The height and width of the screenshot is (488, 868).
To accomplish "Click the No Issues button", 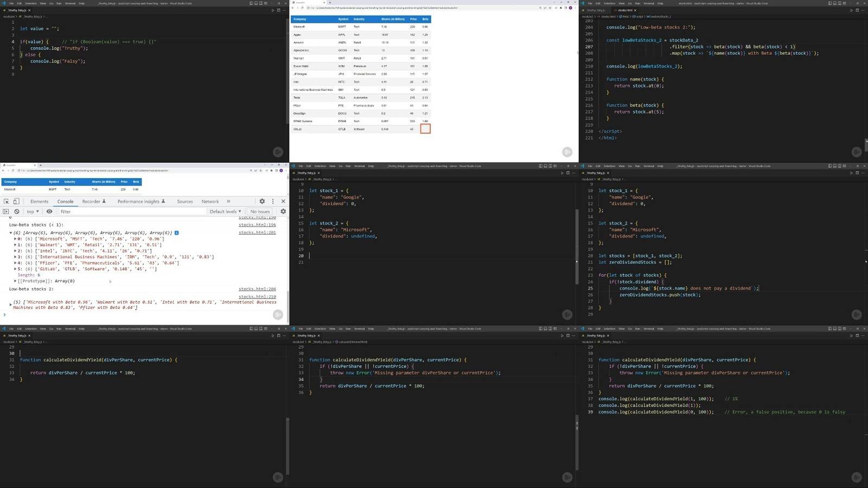I will [260, 212].
